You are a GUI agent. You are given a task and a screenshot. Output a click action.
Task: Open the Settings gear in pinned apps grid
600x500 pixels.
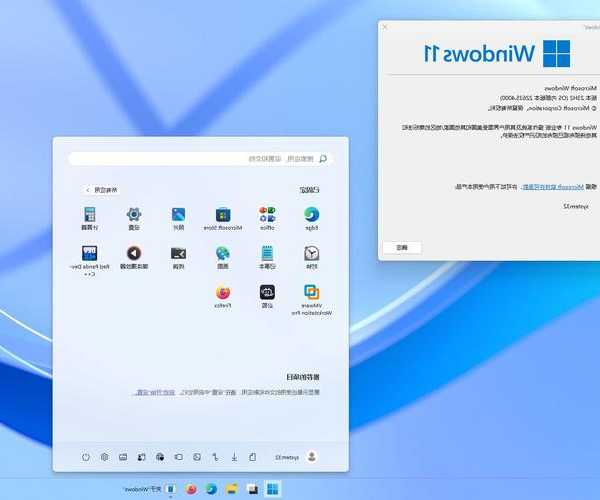pyautogui.click(x=134, y=218)
